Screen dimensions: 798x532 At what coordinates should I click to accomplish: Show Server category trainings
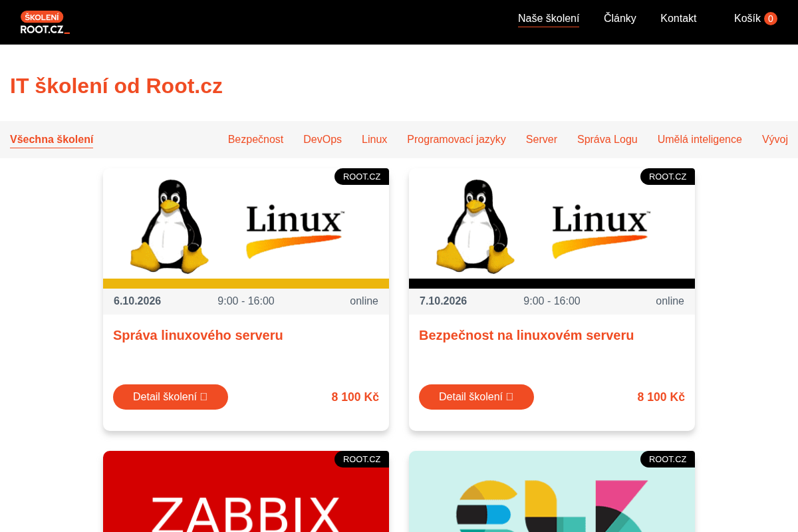[541, 140]
